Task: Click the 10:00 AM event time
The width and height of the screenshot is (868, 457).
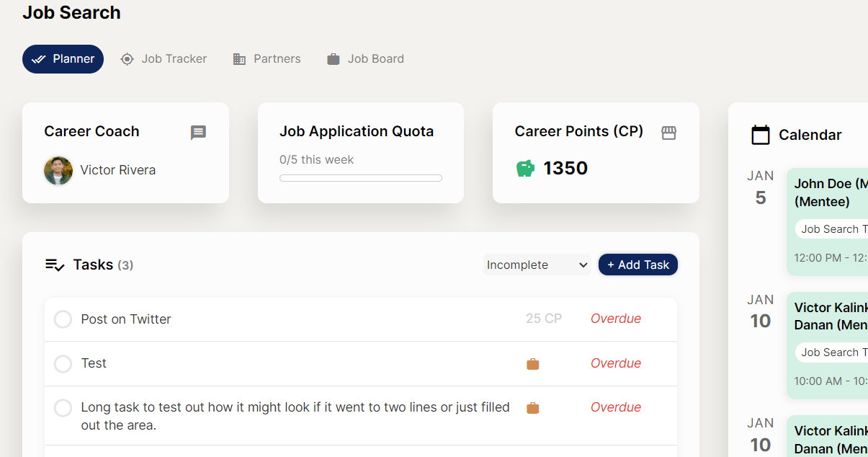Action: (831, 381)
